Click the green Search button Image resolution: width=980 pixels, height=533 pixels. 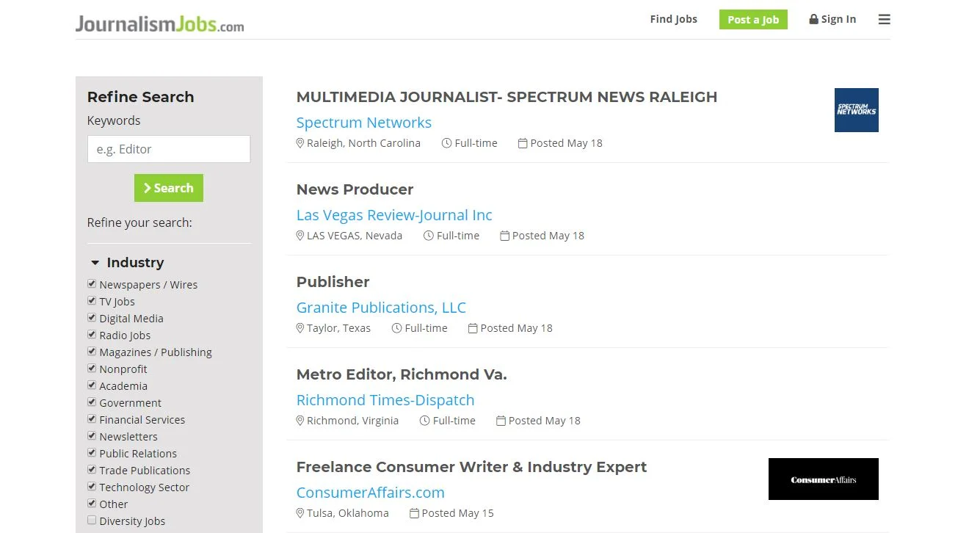pyautogui.click(x=169, y=188)
